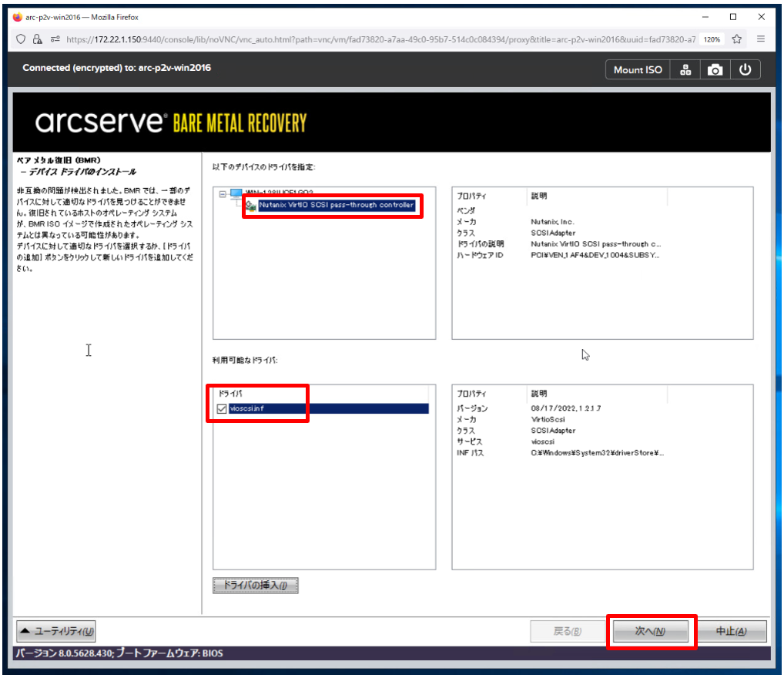Open the site permissions icon in address bar
Screen dimensions: 784x678
tap(55, 39)
